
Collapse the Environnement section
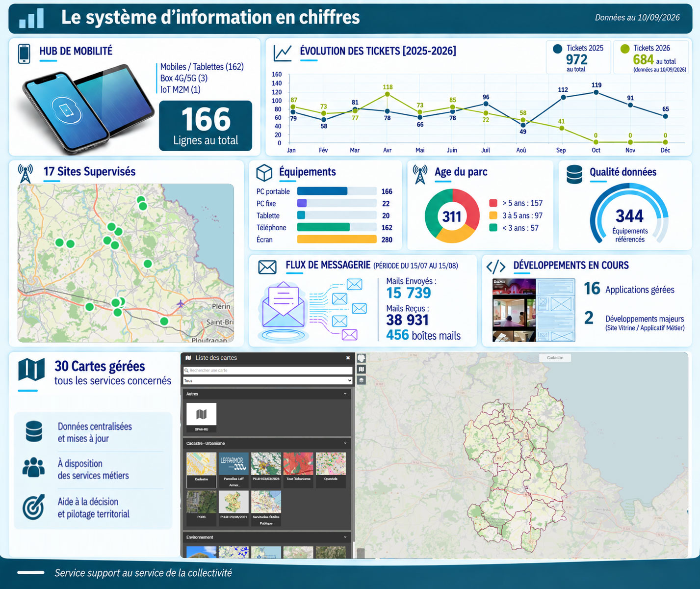(x=345, y=537)
